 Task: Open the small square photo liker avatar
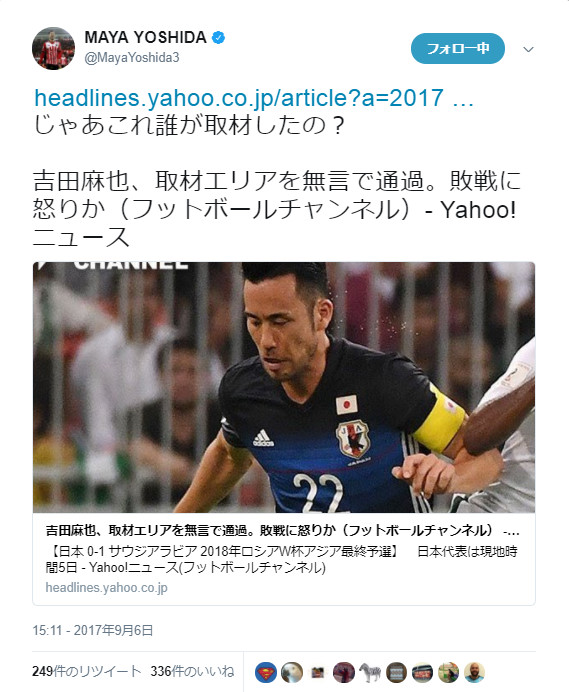tap(317, 673)
